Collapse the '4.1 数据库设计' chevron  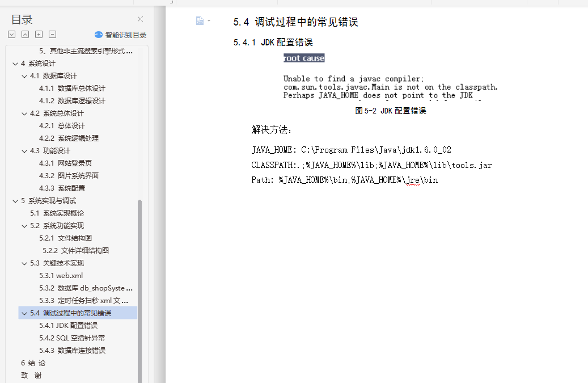[24, 76]
